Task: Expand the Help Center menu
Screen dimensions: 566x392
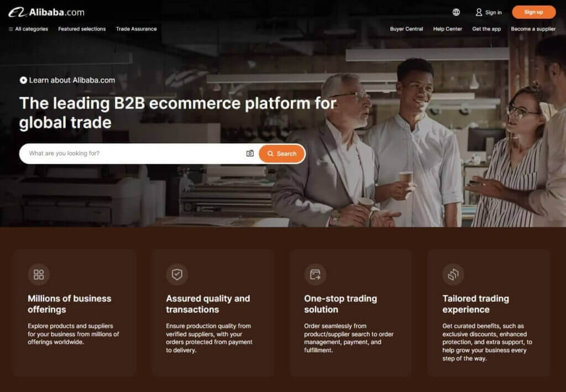Action: [x=447, y=29]
